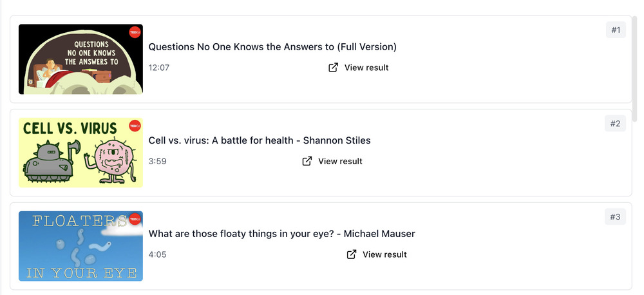The image size is (644, 295).
Task: Click external-link icon for Questions No One Knows
Action: pos(334,68)
